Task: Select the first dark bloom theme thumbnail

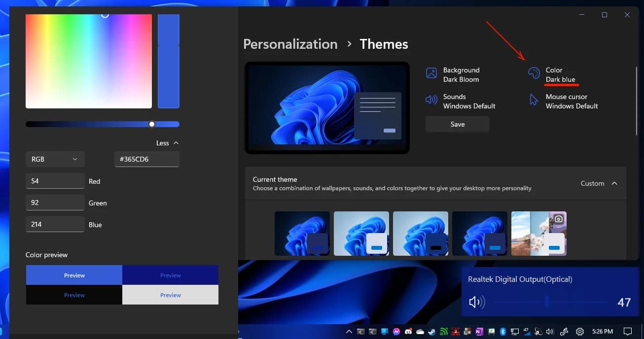Action: 302,234
